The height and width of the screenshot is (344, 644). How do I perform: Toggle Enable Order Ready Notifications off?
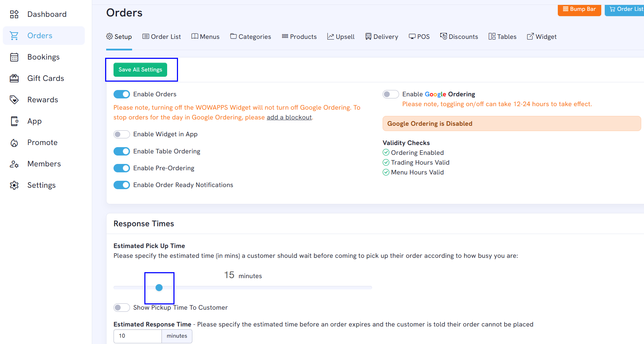click(x=122, y=185)
